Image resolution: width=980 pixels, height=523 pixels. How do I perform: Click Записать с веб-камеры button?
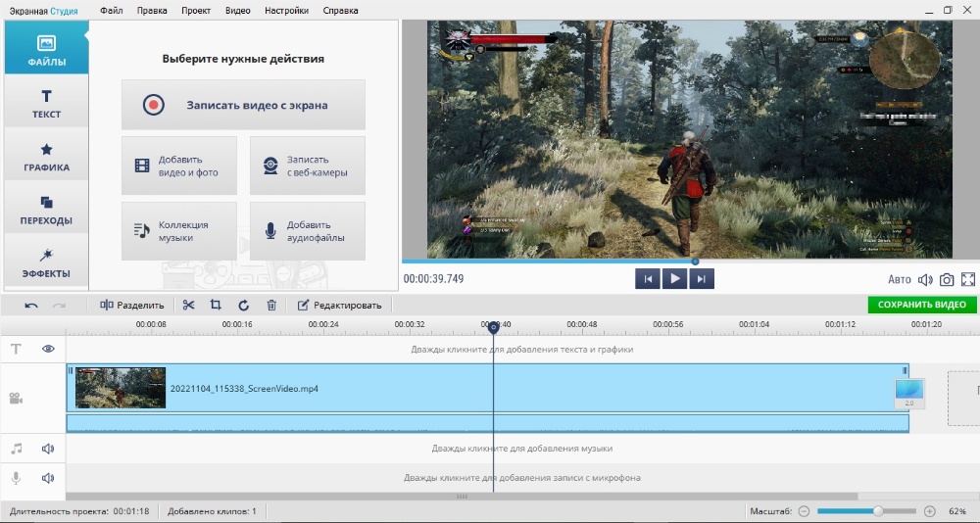tap(308, 166)
